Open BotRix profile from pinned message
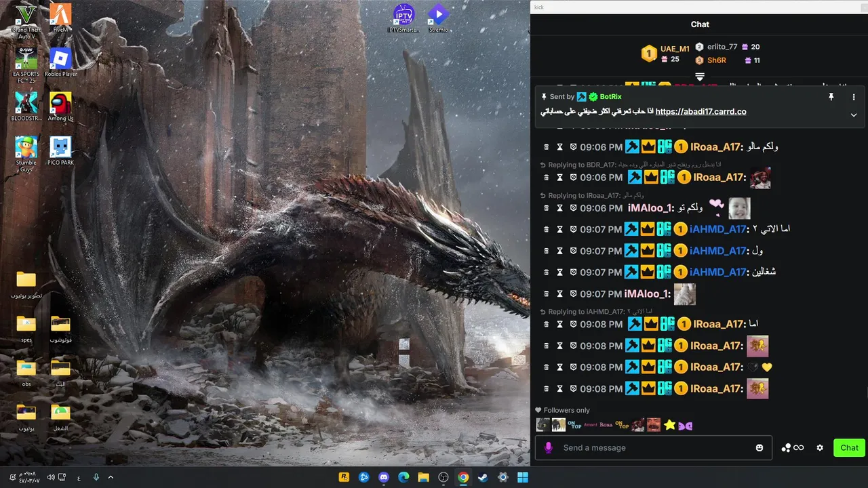Viewport: 868px width, 488px height. tap(611, 97)
